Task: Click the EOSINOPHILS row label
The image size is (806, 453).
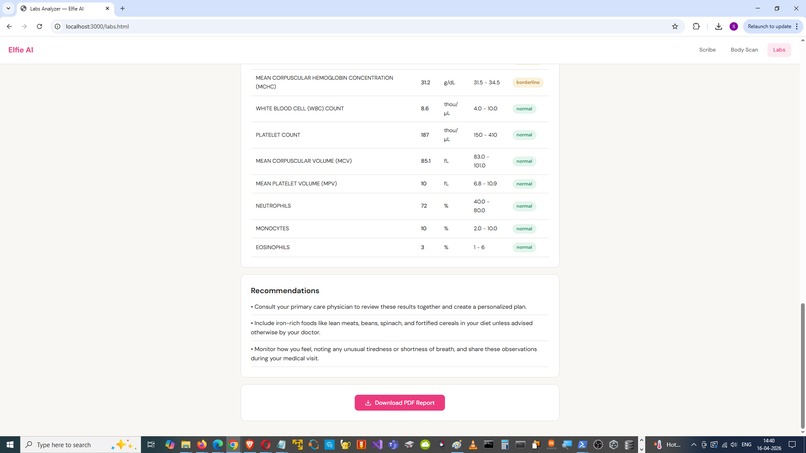Action: click(x=272, y=247)
